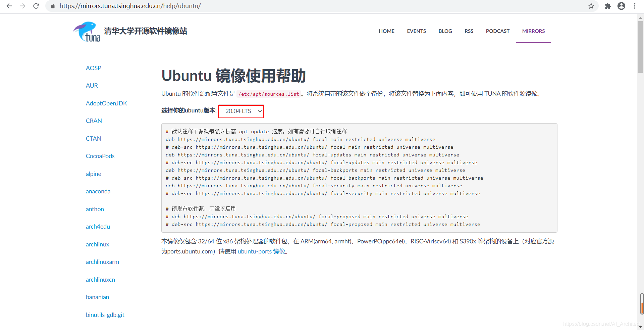Select MIRRORS in the navigation
Screen dimensions: 644x330
click(x=533, y=31)
